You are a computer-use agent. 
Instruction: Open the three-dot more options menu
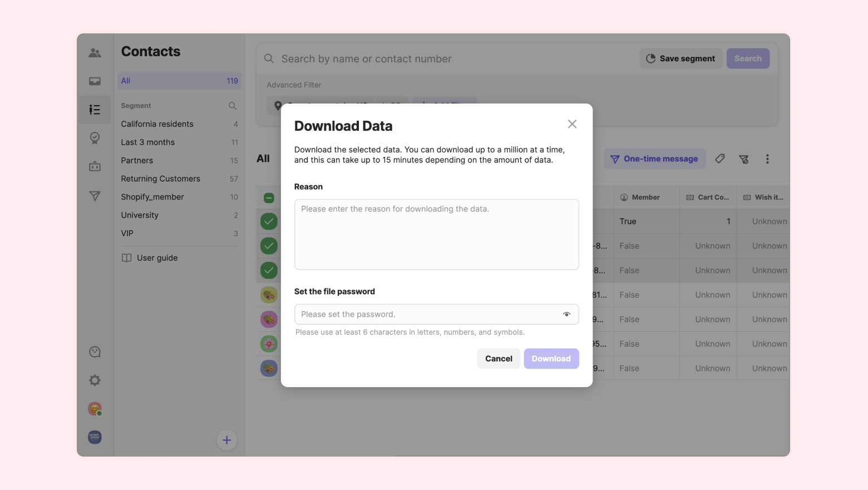pos(767,159)
